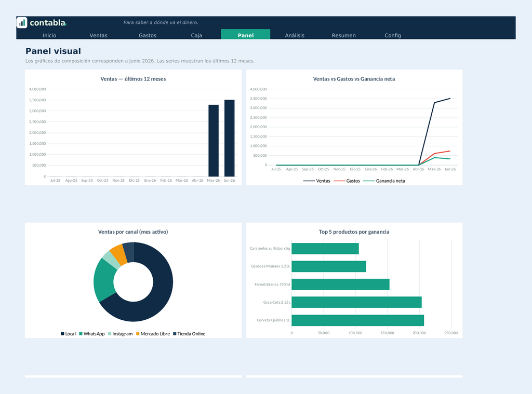Click the Gastos line legend entry
532x394 pixels.
347,181
